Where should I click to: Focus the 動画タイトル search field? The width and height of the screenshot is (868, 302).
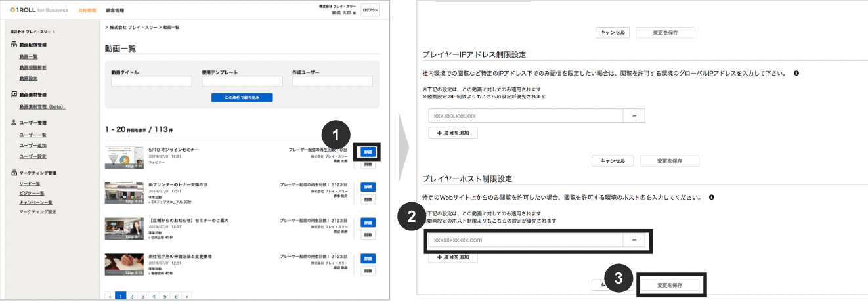point(152,81)
